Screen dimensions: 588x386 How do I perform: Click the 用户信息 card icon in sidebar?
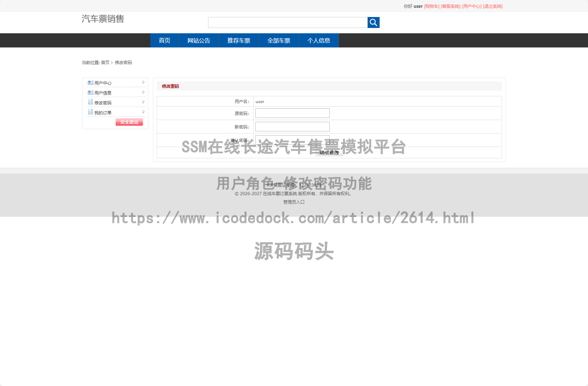(90, 92)
